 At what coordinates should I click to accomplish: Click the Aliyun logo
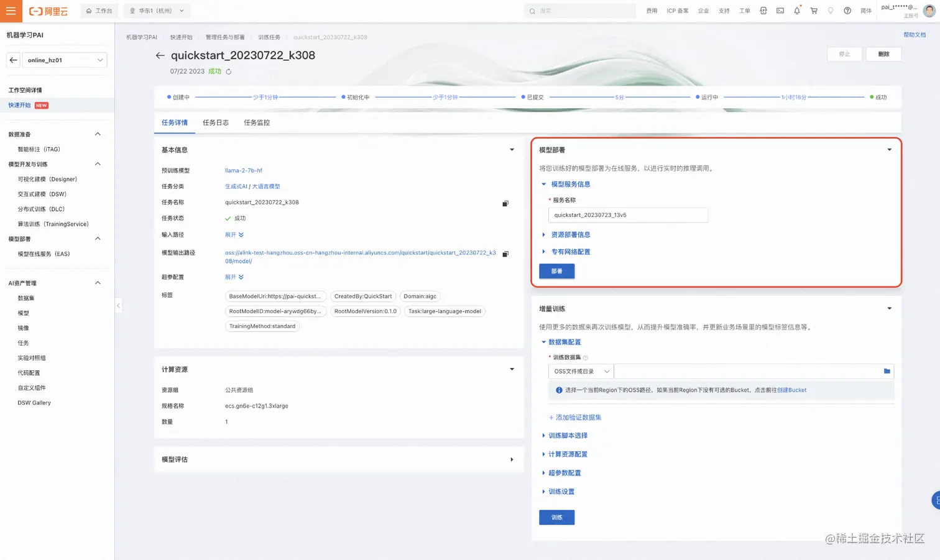pos(48,11)
